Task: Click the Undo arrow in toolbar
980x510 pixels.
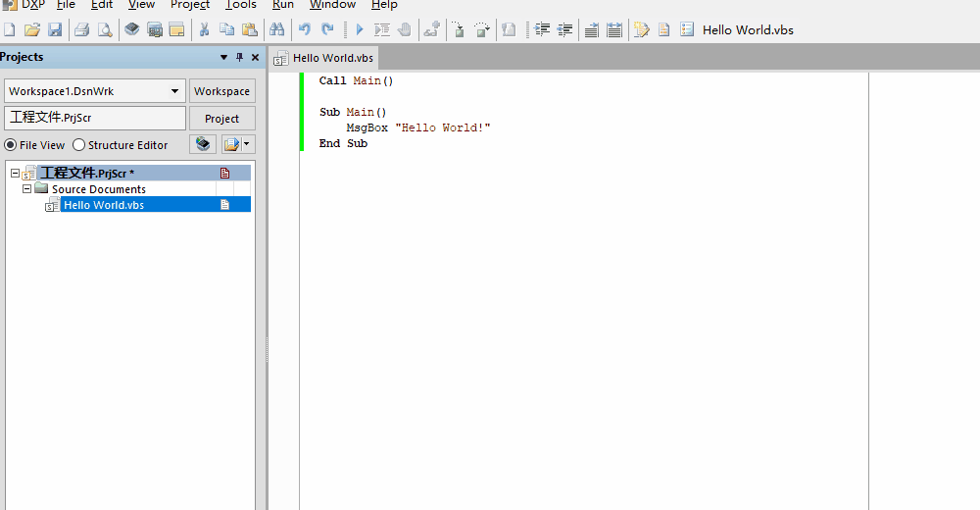Action: (x=304, y=30)
